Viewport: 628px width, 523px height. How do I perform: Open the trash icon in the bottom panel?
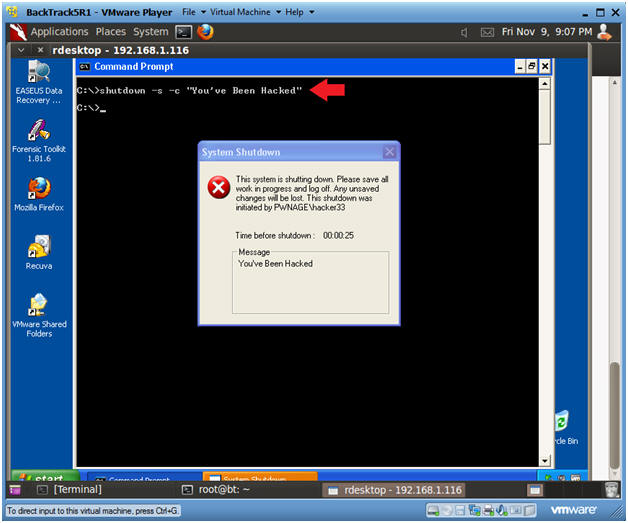(611, 490)
